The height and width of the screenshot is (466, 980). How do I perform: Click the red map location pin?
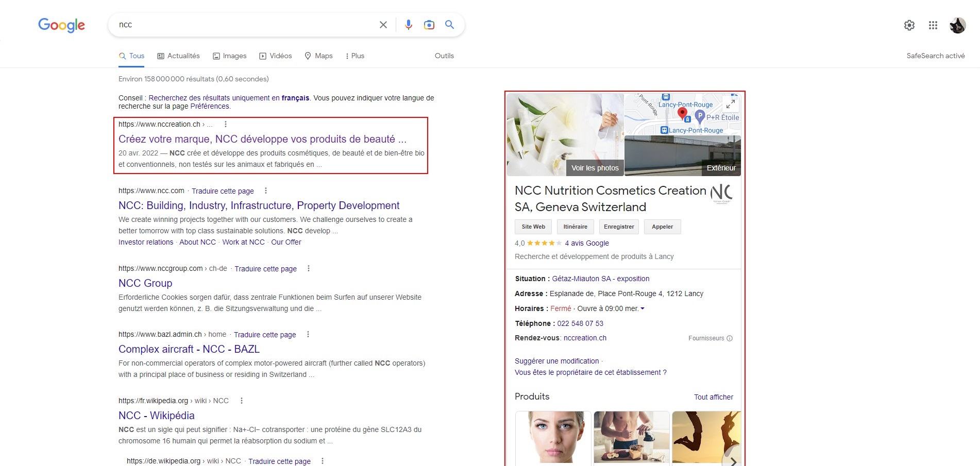click(682, 113)
